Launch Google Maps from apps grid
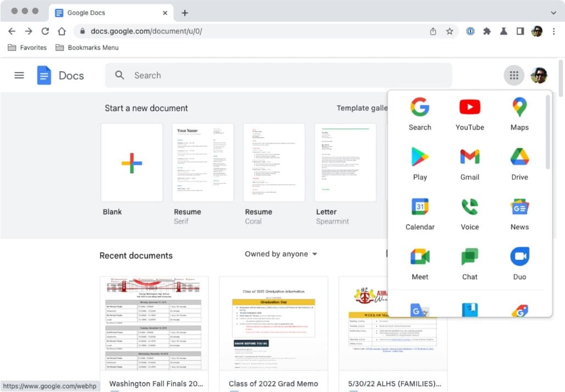The width and height of the screenshot is (565, 392). pos(519,107)
